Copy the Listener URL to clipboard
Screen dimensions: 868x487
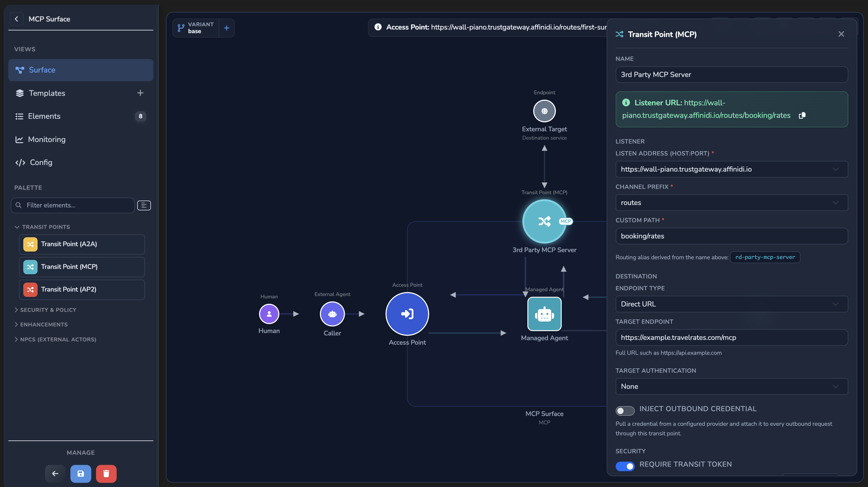point(802,115)
